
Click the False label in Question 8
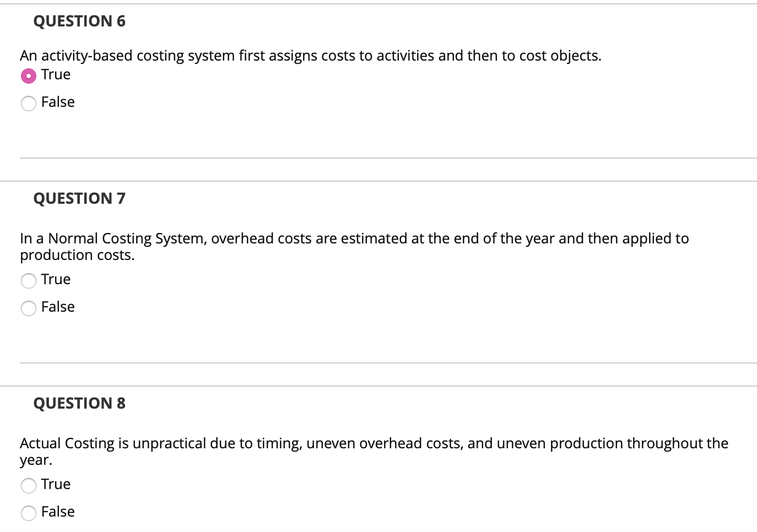57,512
